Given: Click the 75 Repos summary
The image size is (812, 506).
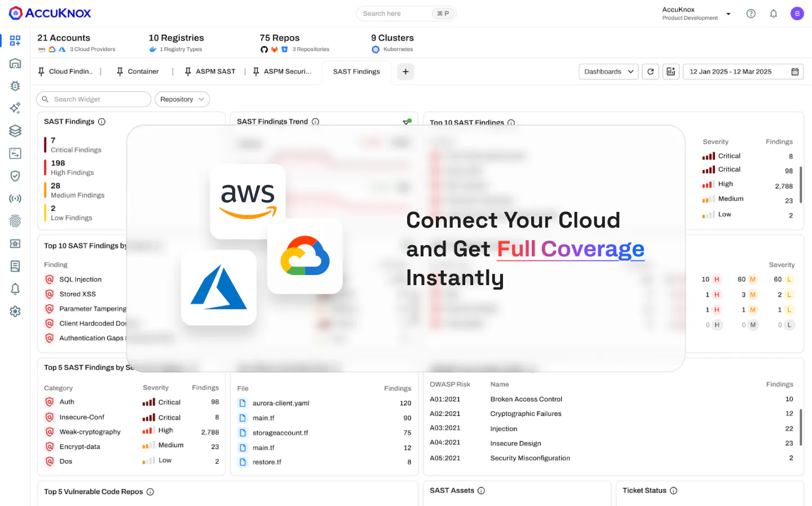Looking at the screenshot, I should click(x=294, y=43).
